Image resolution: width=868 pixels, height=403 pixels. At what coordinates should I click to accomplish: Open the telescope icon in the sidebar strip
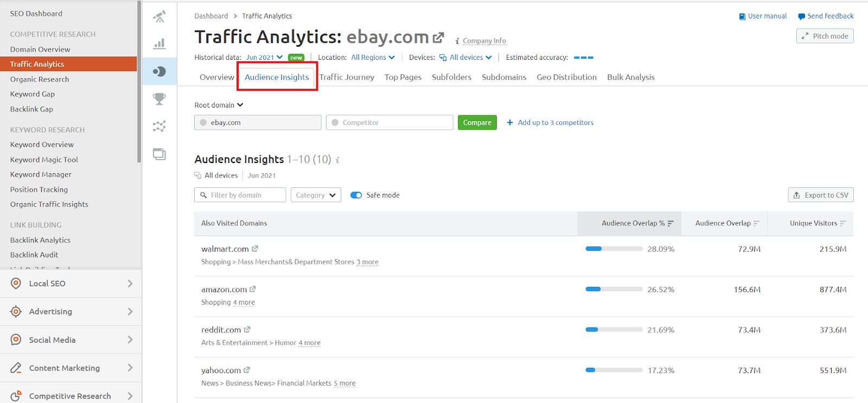159,17
